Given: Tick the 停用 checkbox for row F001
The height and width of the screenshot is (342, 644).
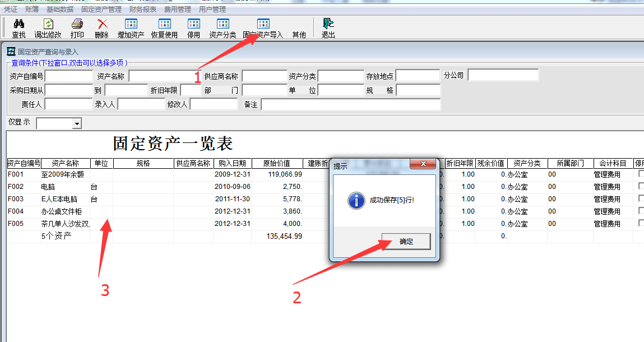Looking at the screenshot, I should 641,174.
